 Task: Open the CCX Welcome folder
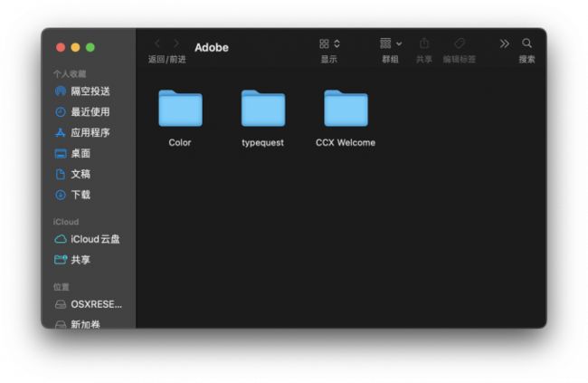tap(346, 108)
